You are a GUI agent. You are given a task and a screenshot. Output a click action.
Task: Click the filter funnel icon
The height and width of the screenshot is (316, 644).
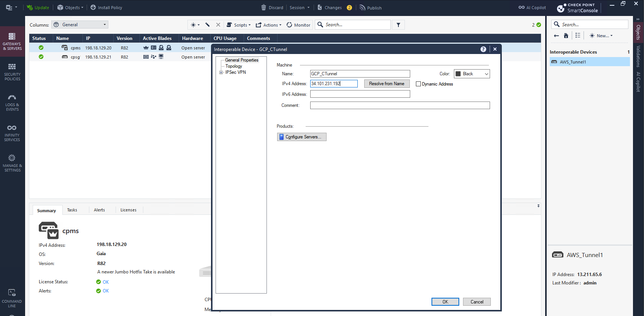coord(398,25)
